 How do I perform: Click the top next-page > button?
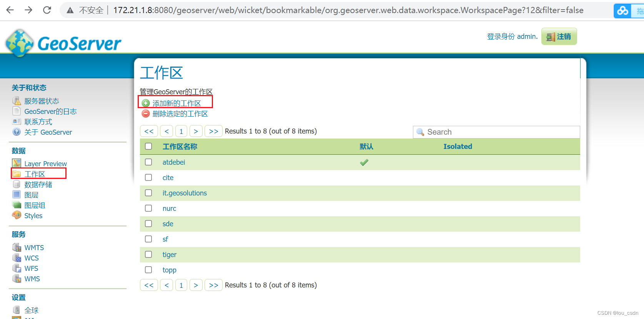click(x=196, y=131)
